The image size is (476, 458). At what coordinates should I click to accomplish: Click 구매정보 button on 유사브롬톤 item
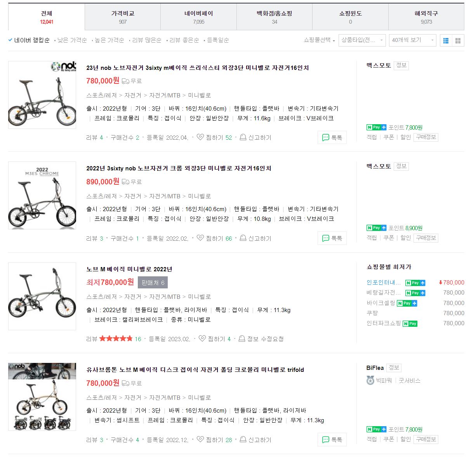pos(426,439)
